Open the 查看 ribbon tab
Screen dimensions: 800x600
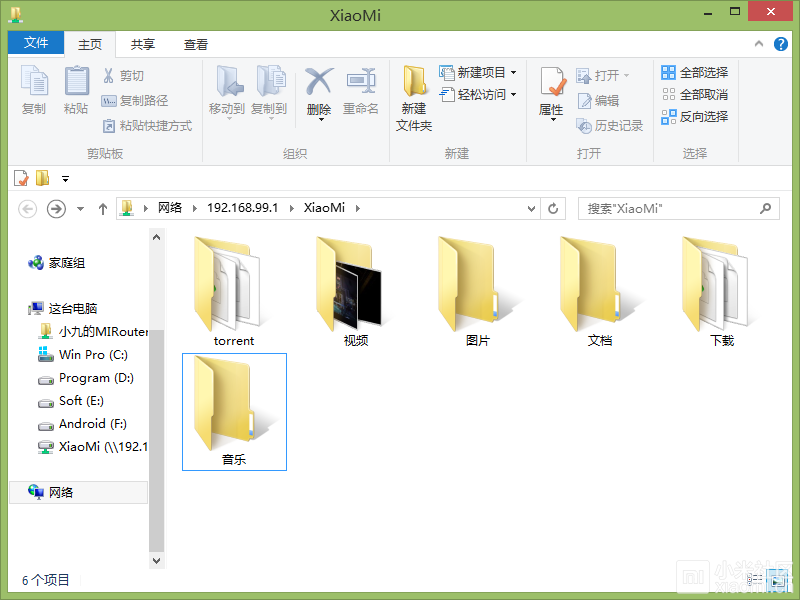tap(196, 44)
